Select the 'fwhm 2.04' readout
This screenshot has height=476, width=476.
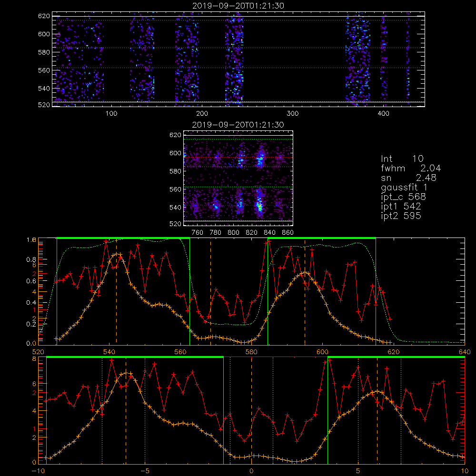point(411,168)
